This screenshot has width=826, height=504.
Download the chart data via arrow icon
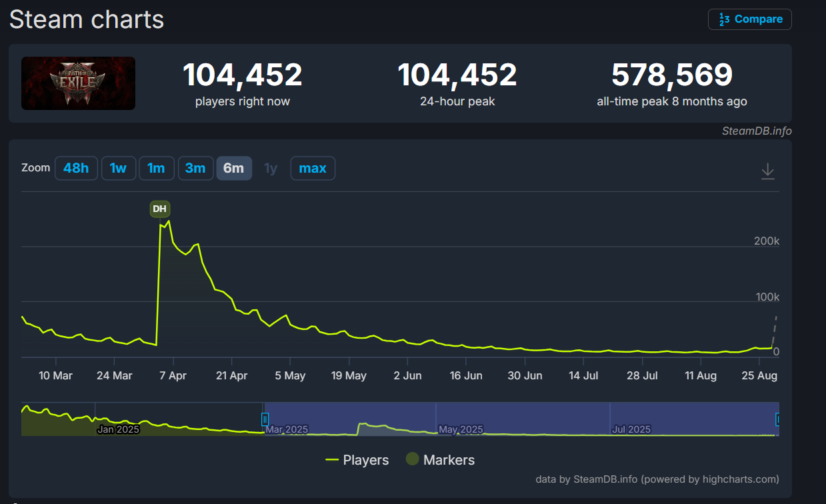tap(768, 171)
